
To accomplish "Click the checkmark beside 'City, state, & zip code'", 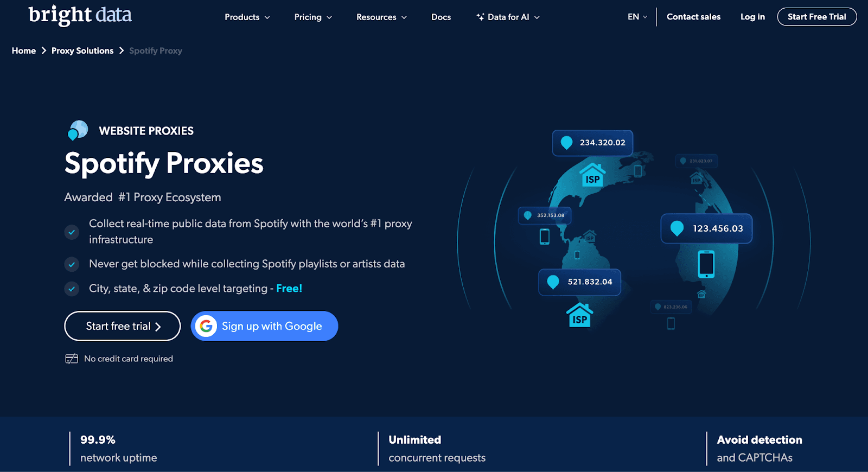I will click(x=72, y=289).
